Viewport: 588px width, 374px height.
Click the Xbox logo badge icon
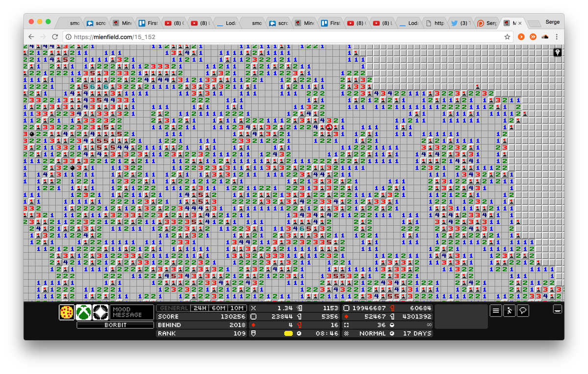pyautogui.click(x=84, y=312)
